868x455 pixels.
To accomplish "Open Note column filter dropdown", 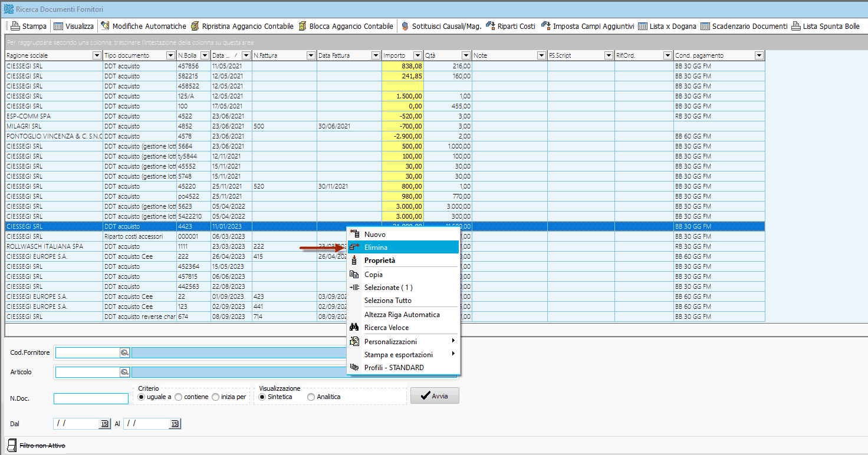I will click(x=541, y=55).
